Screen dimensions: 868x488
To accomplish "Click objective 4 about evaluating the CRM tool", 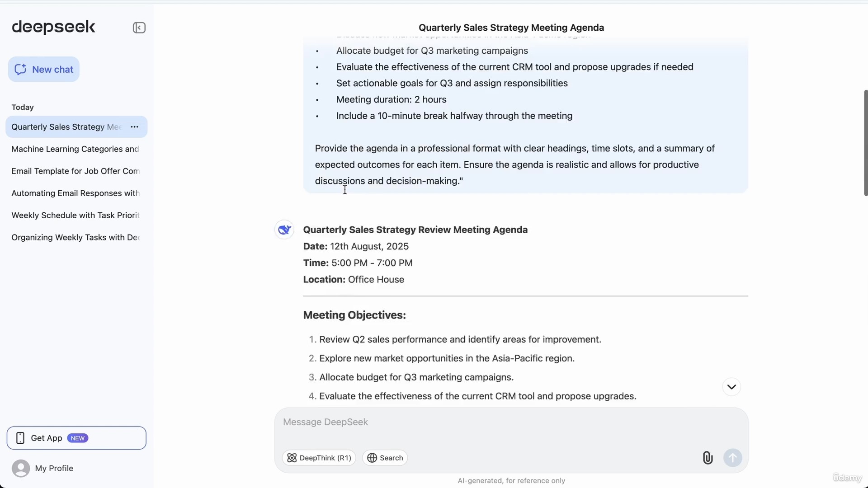I will click(x=477, y=396).
